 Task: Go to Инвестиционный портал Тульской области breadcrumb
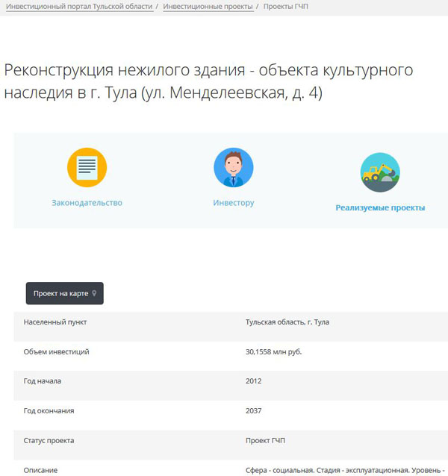[79, 7]
